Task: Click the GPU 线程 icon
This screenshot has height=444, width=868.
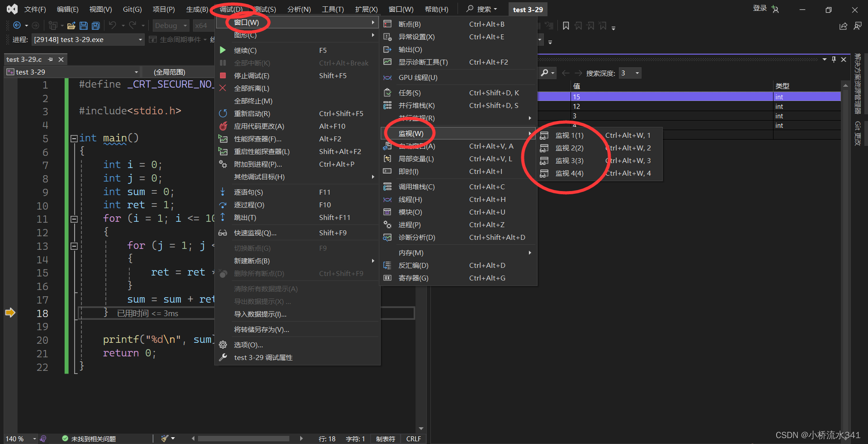Action: pyautogui.click(x=387, y=77)
